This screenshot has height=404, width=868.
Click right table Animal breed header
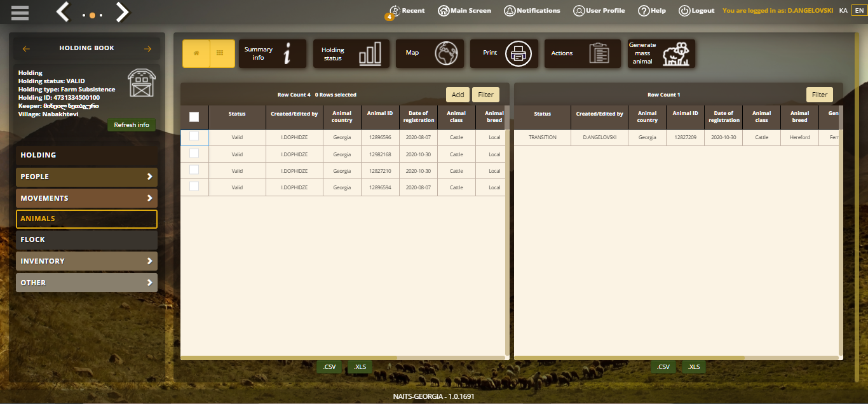click(x=799, y=117)
